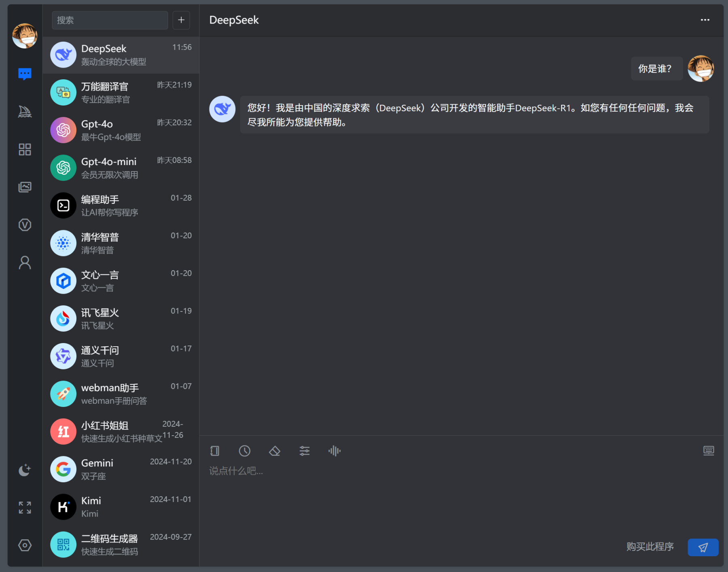
Task: Select the 清华智普 conversation
Action: (x=121, y=243)
